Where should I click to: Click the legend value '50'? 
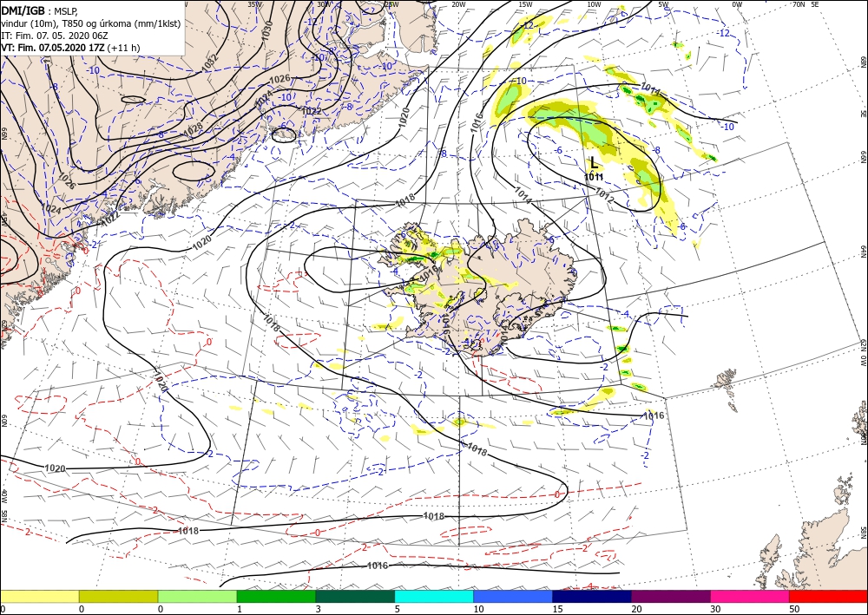coord(792,609)
